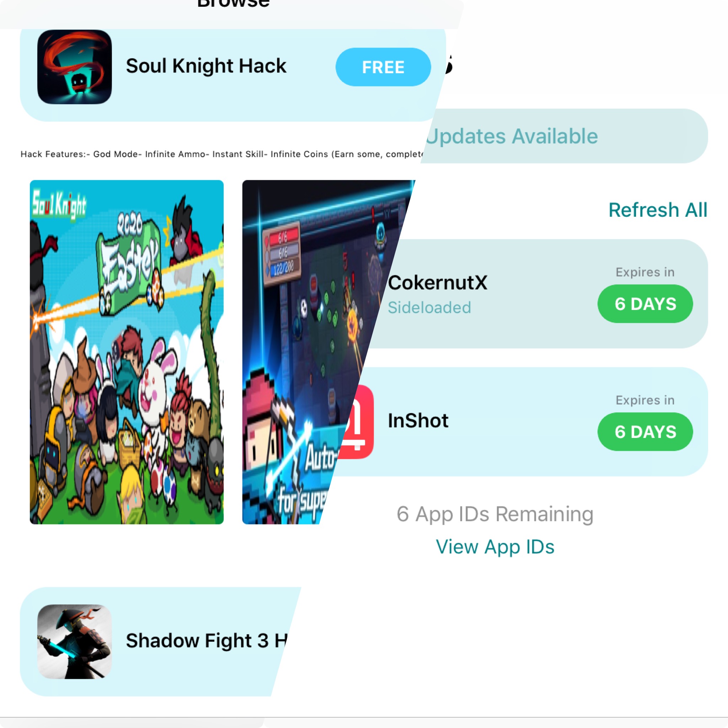Viewport: 728px width, 728px height.
Task: Click the Soul Knight Hack title text
Action: point(206,66)
